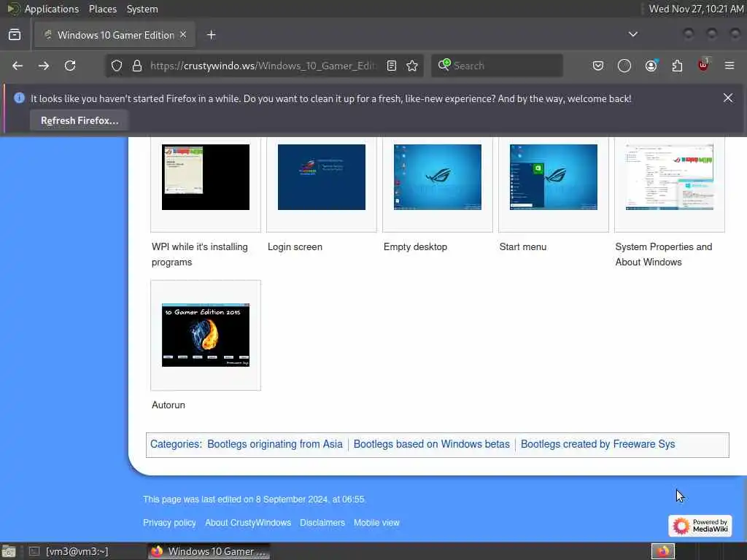Open Bootlegs created by Freeware Sys
Screen dimensions: 747x560
click(598, 444)
